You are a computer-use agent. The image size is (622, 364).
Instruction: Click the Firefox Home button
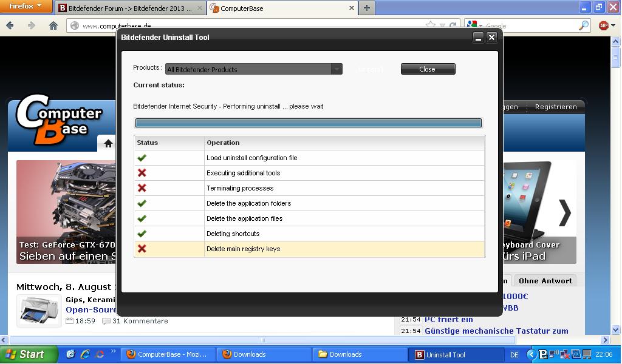(53, 25)
